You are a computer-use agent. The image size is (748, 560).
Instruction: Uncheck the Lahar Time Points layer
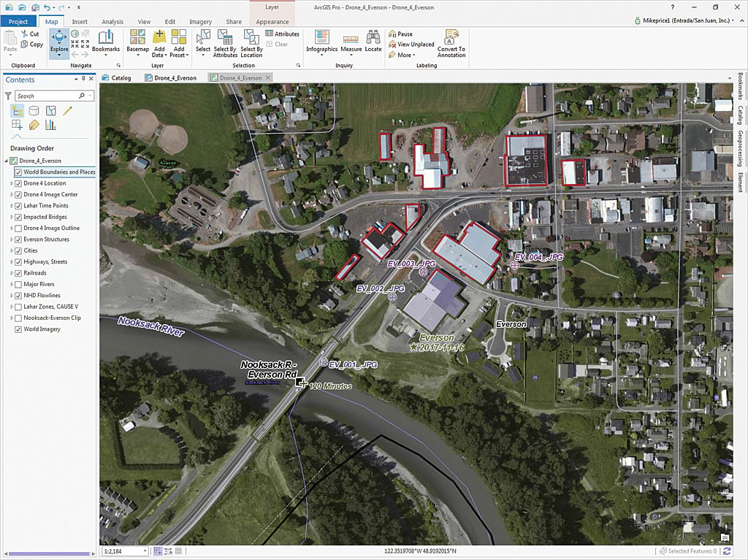pos(18,206)
